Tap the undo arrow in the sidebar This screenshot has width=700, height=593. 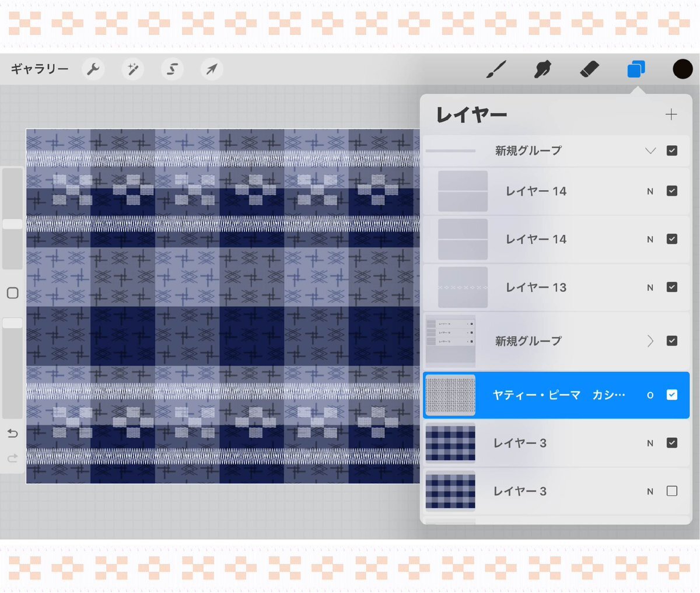click(12, 433)
